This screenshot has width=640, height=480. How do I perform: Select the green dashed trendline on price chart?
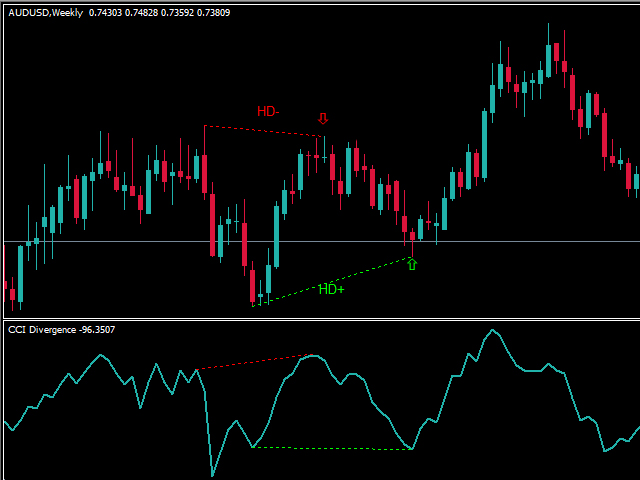click(x=331, y=282)
